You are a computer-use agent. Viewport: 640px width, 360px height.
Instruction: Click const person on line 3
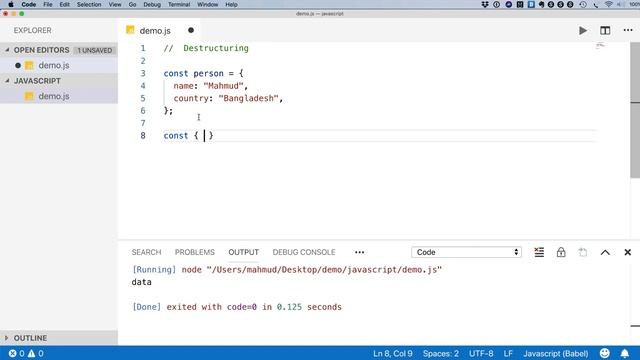[193, 73]
